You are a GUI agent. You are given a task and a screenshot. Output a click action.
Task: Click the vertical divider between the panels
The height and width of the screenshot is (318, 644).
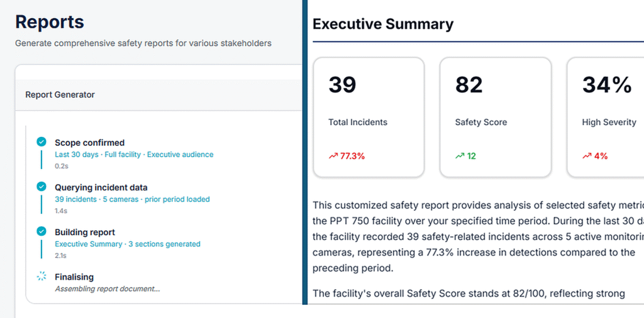coord(304,152)
